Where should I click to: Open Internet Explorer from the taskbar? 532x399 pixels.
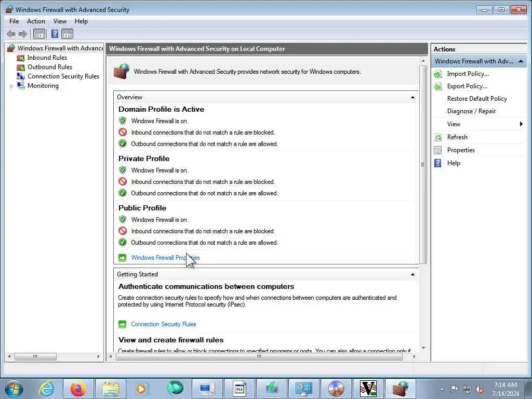[x=46, y=389]
